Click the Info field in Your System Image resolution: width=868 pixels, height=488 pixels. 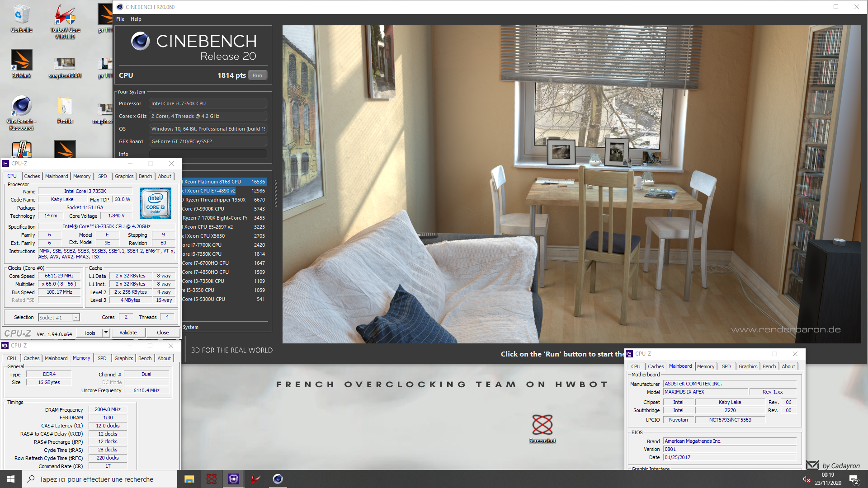208,154
